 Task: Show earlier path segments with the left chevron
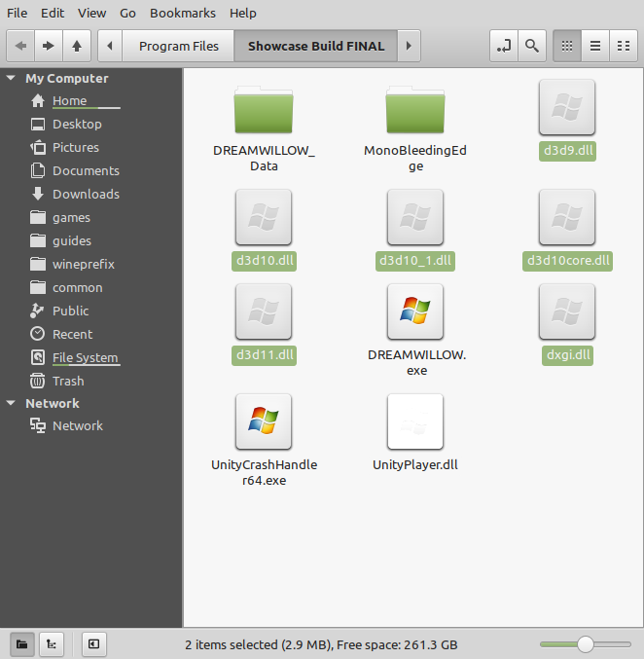tap(110, 46)
